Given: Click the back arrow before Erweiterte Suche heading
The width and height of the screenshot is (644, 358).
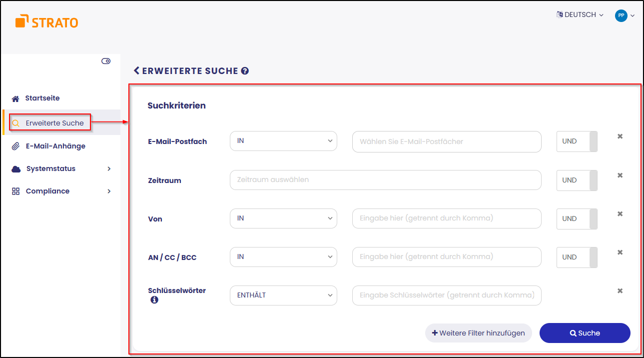Looking at the screenshot, I should click(136, 71).
